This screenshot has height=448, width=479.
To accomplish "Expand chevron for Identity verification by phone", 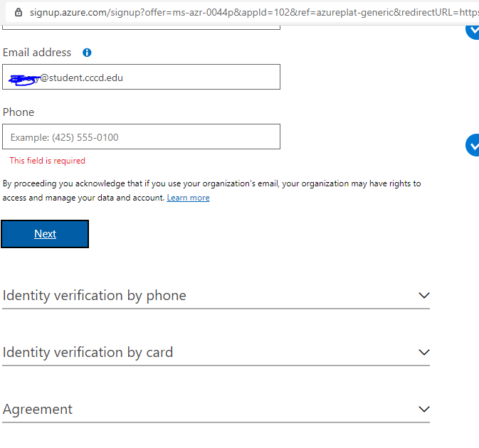I will 424,295.
